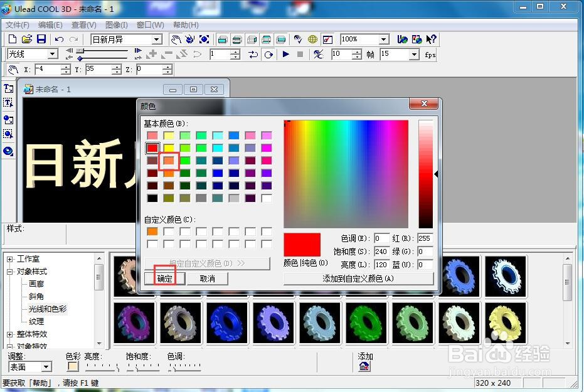Click the Remove key frame minus icon

click(167, 55)
